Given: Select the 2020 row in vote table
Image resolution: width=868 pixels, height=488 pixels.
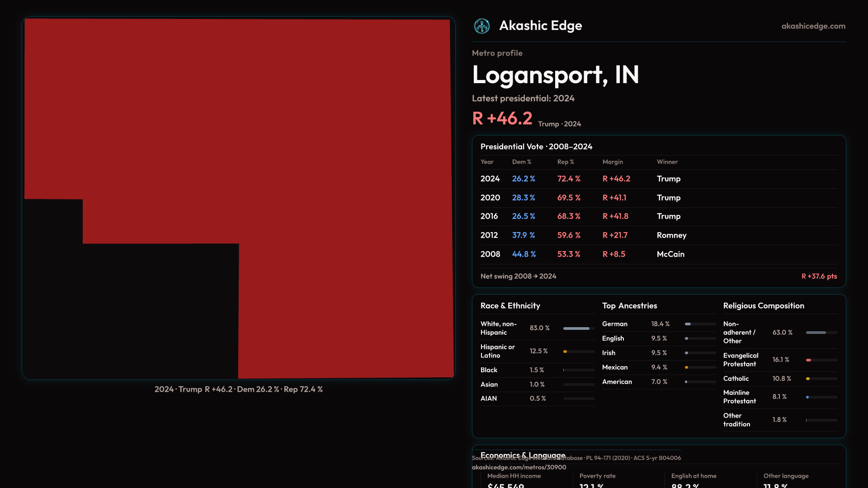Looking at the screenshot, I should (658, 198).
